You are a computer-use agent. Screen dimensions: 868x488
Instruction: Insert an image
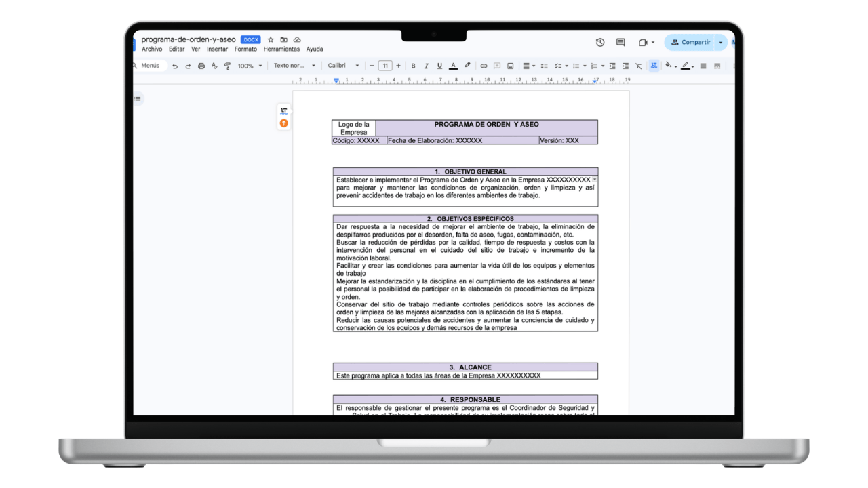point(510,66)
